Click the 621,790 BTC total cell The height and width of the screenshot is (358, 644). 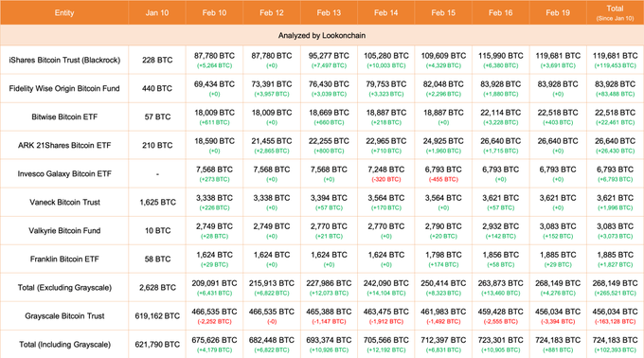[157, 345]
